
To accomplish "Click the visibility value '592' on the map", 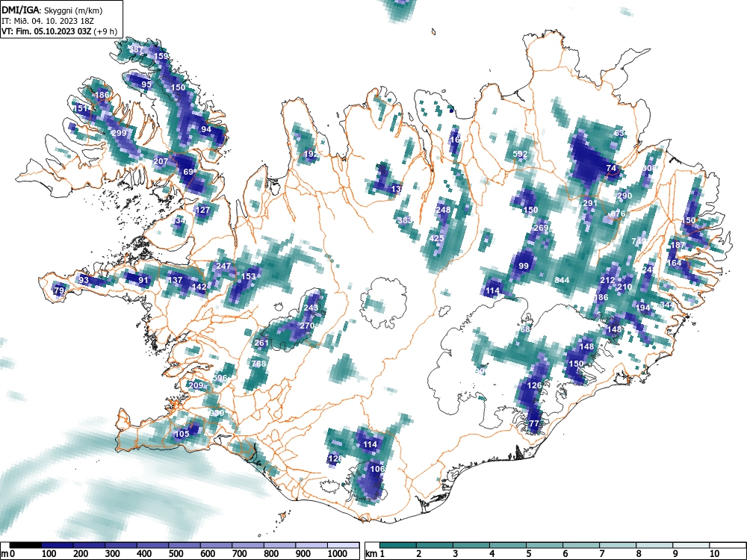I will (520, 155).
